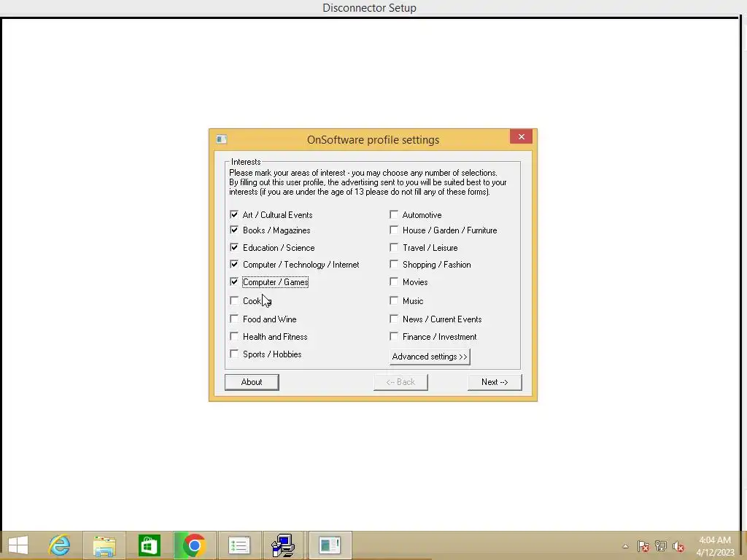The height and width of the screenshot is (560, 747).
Task: Open Windows Store taskbar icon
Action: (x=149, y=545)
